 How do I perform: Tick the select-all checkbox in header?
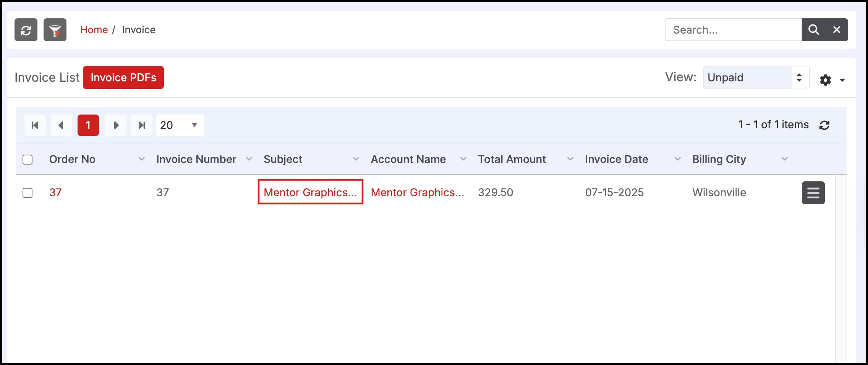(28, 160)
